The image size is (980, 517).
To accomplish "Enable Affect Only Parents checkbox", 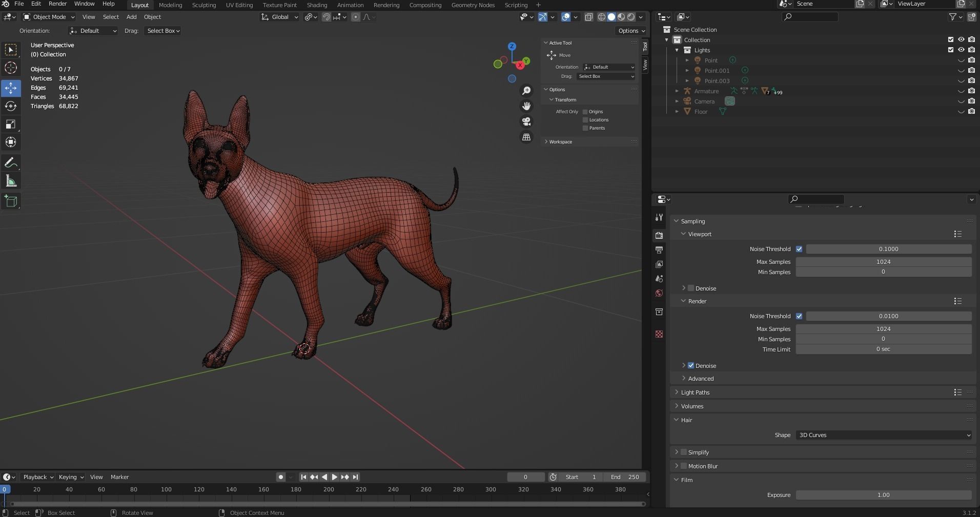I will coord(585,128).
